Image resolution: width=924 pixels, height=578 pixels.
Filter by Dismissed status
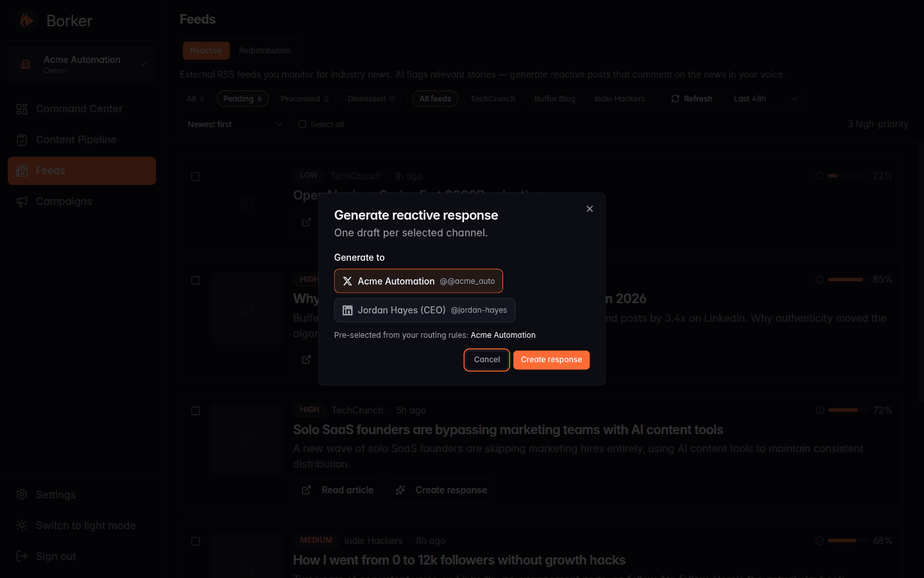[x=371, y=99]
